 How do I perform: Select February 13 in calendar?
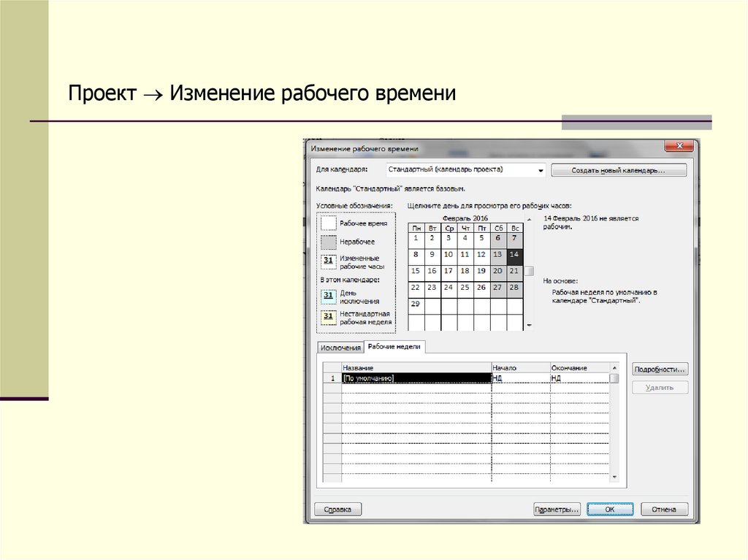(x=498, y=256)
